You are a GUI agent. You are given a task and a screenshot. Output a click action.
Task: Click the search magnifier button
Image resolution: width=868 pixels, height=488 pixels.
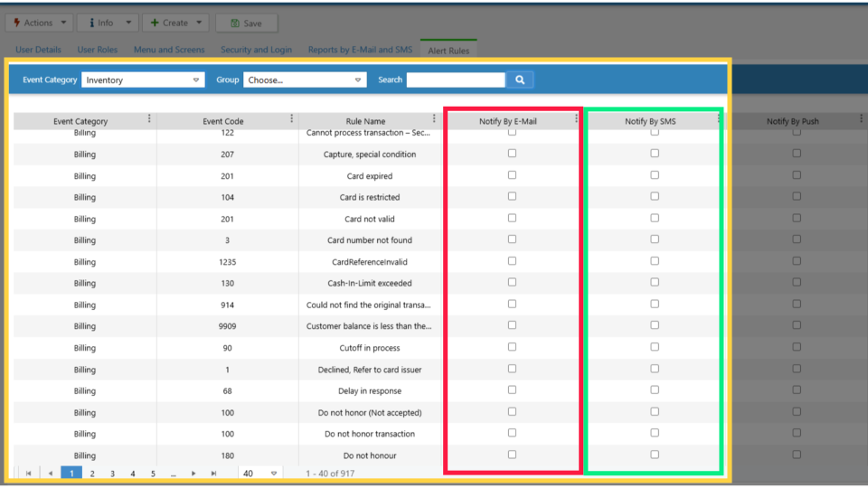(x=520, y=80)
